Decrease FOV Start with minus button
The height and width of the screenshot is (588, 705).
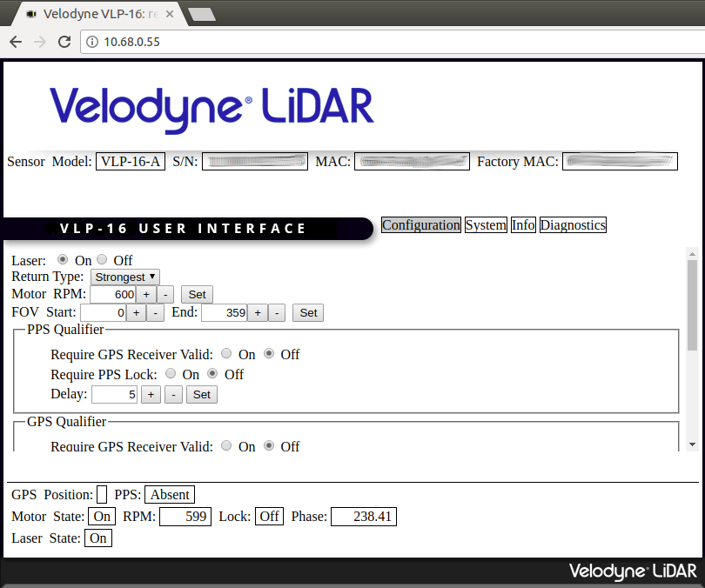[156, 312]
